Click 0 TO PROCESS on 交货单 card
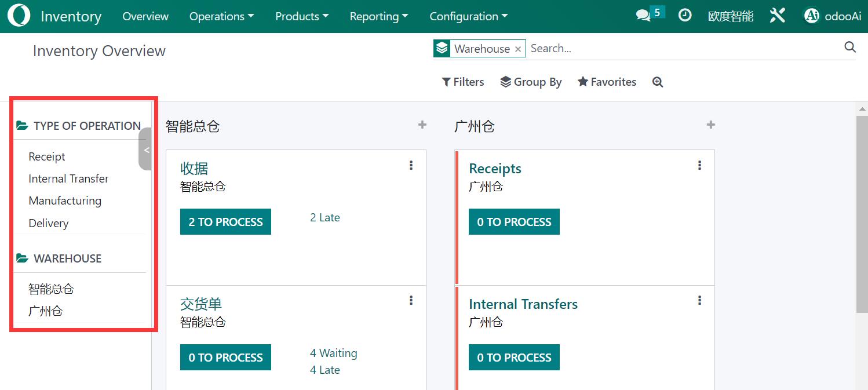The height and width of the screenshot is (390, 868). click(x=225, y=358)
